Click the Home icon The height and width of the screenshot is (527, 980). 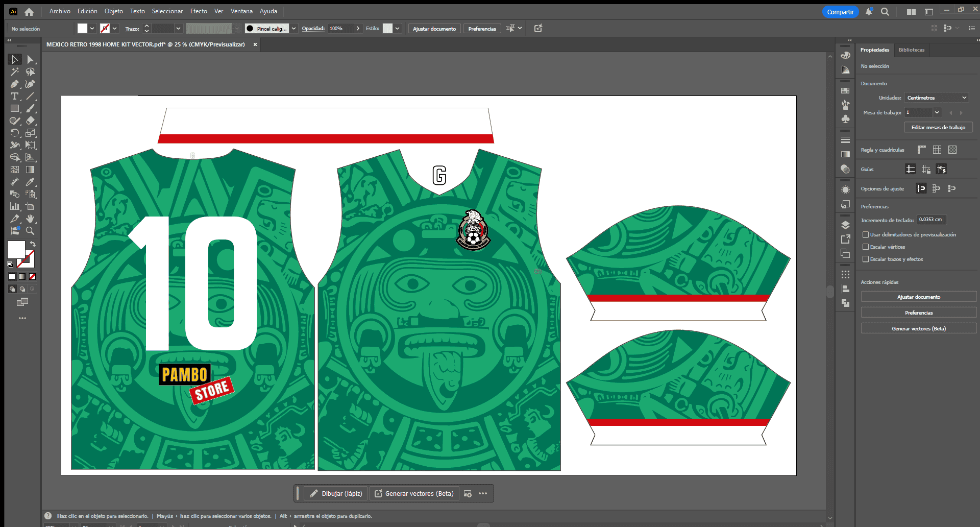point(29,12)
